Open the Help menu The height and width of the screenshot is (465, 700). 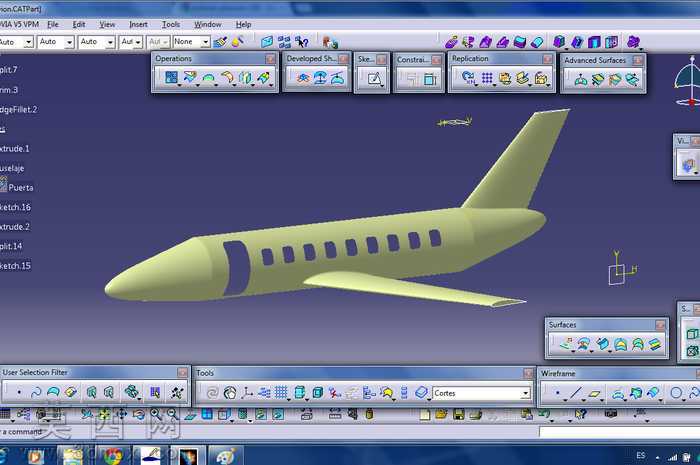point(243,24)
